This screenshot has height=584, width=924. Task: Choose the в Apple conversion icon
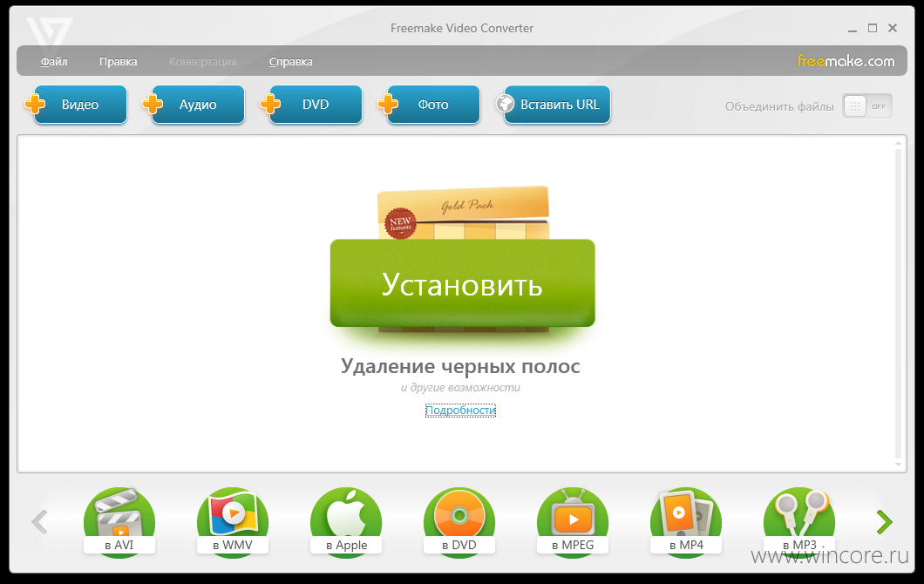(x=346, y=521)
